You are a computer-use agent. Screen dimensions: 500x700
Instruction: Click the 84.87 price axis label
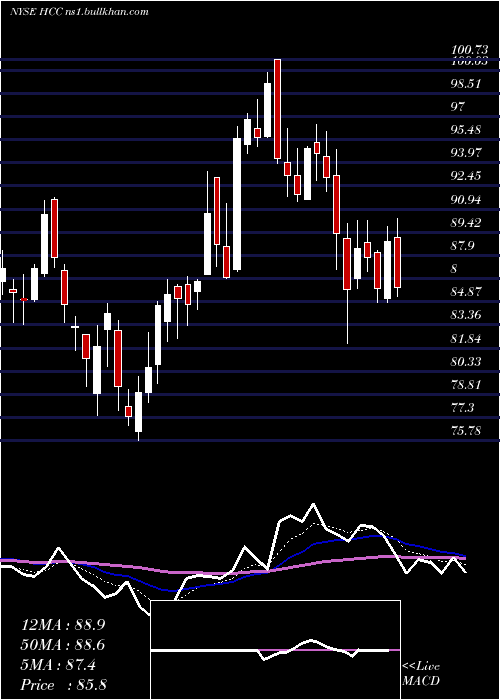point(466,292)
